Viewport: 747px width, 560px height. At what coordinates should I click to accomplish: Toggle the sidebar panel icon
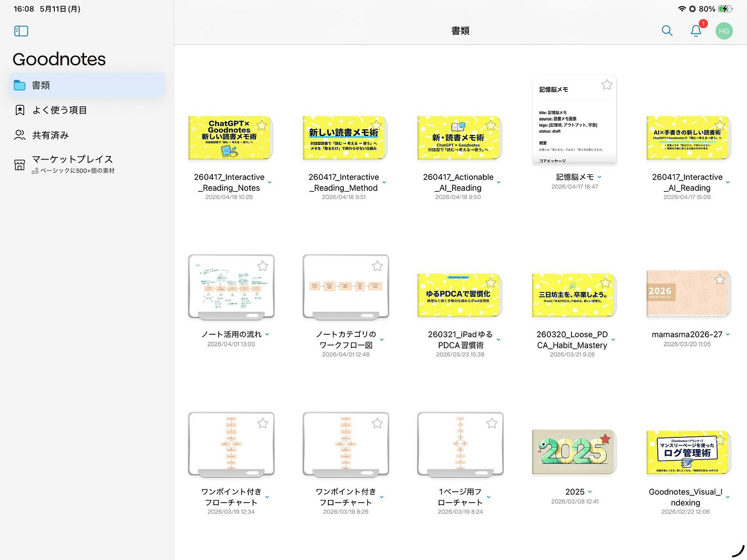coord(21,31)
